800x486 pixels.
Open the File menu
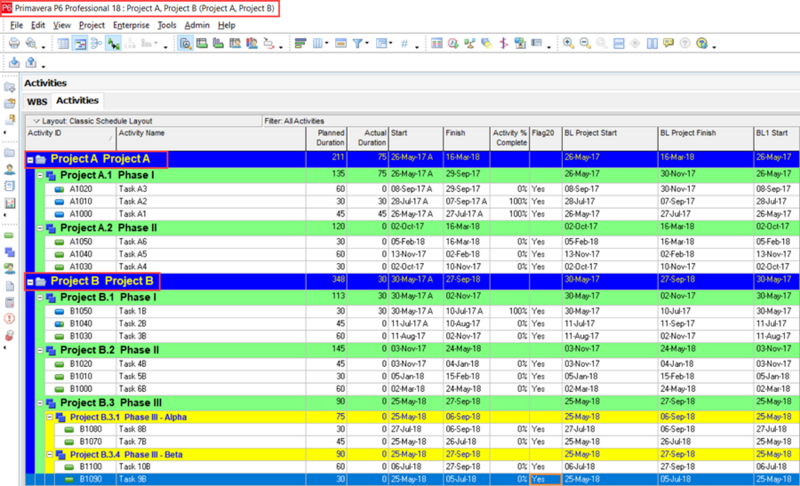coord(16,25)
